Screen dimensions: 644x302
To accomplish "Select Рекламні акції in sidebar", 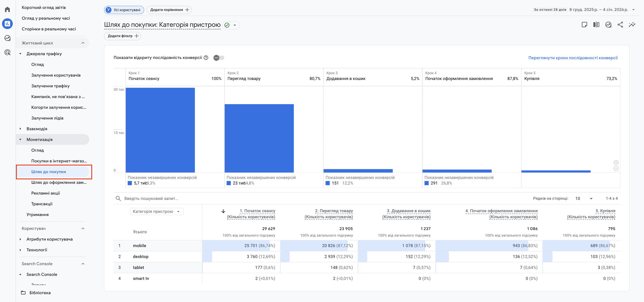I will pyautogui.click(x=45, y=193).
